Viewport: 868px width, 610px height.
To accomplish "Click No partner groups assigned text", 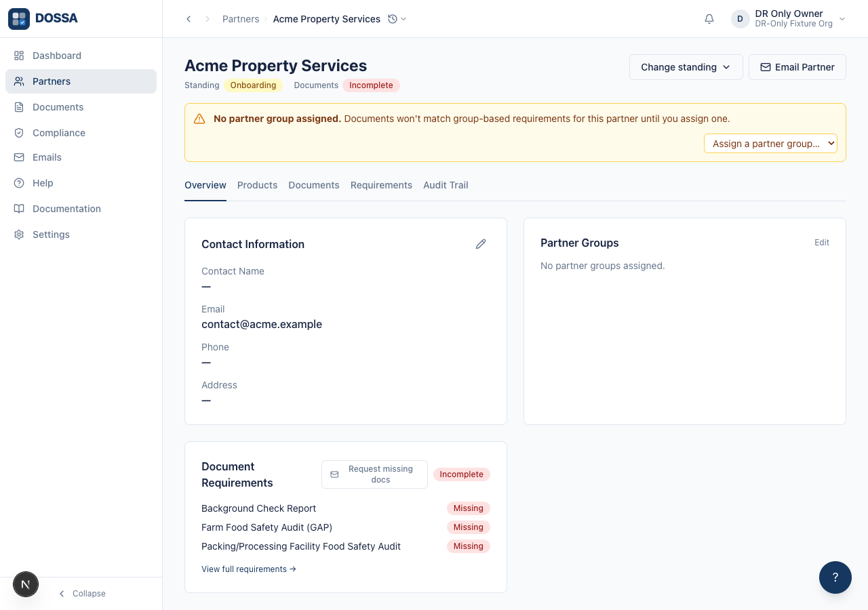I will (603, 266).
